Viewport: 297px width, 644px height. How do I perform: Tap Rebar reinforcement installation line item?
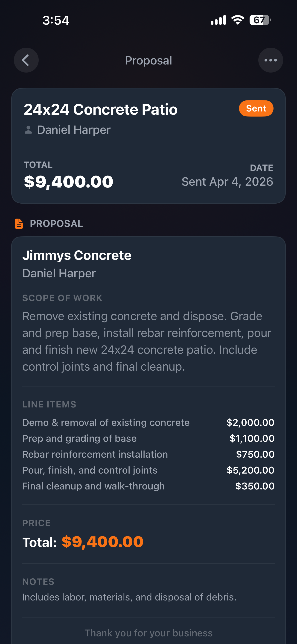(x=95, y=454)
